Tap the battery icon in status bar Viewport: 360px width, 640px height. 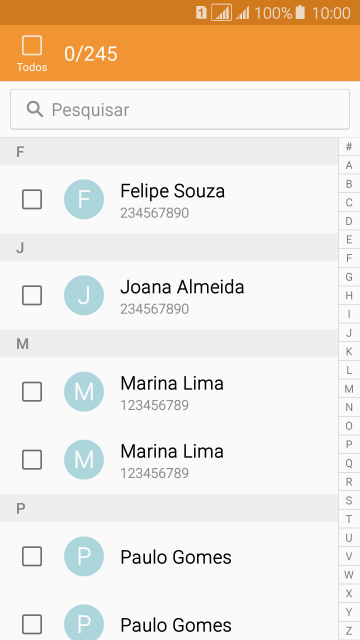(x=300, y=13)
